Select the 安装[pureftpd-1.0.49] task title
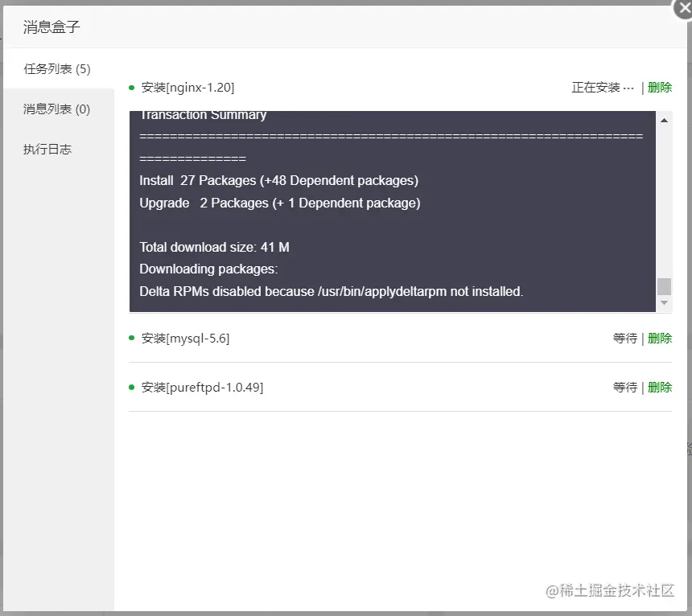 click(x=202, y=387)
